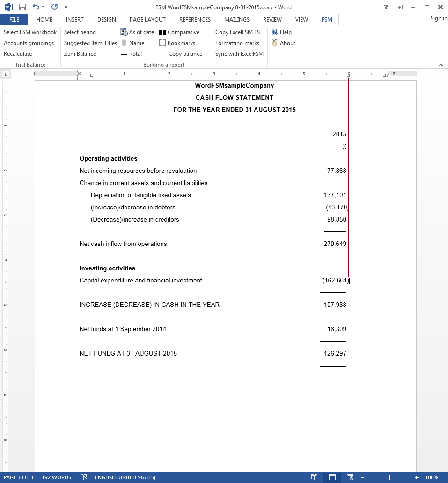Viewport: 448px width, 483px height.
Task: Collapse the ribbon with the chevron
Action: [441, 65]
